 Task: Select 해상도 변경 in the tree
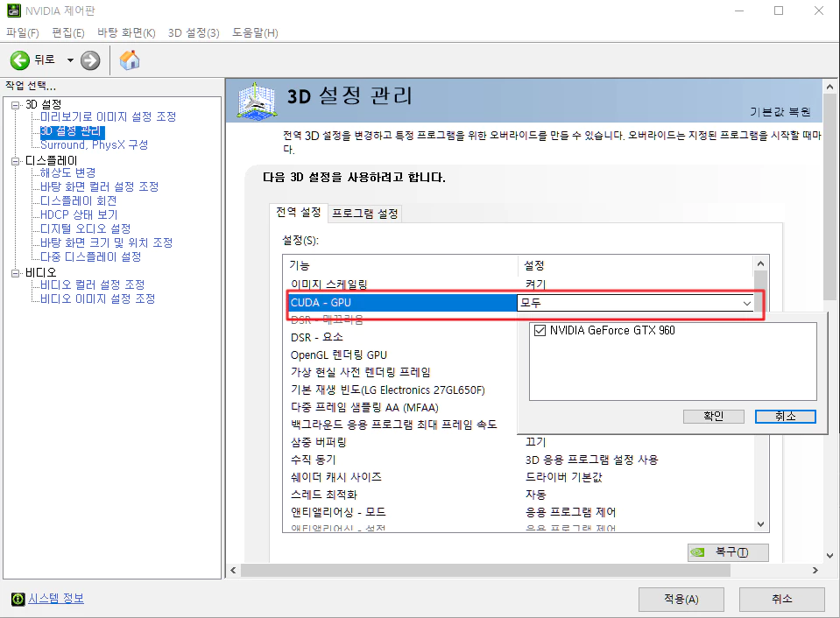click(x=68, y=172)
